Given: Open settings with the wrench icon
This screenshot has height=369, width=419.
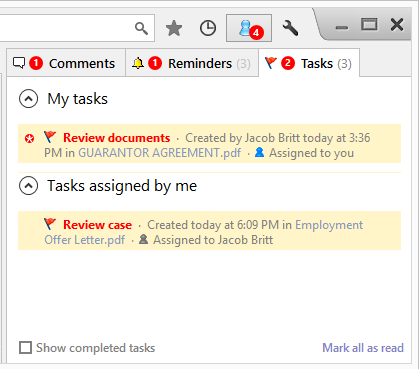Looking at the screenshot, I should (x=290, y=28).
